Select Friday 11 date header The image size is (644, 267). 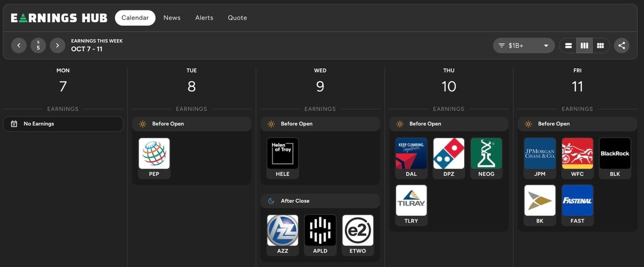(x=577, y=81)
